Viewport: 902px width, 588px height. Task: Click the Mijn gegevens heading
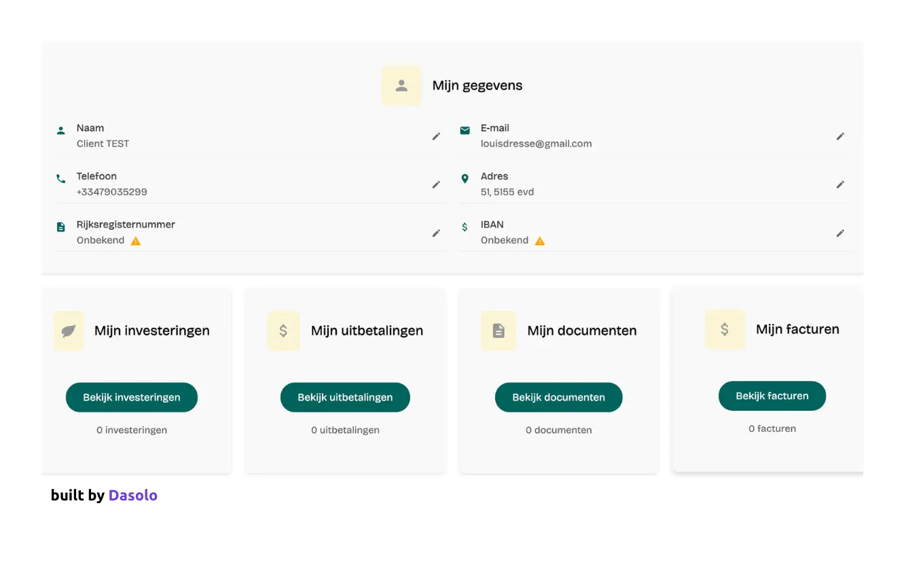click(477, 86)
